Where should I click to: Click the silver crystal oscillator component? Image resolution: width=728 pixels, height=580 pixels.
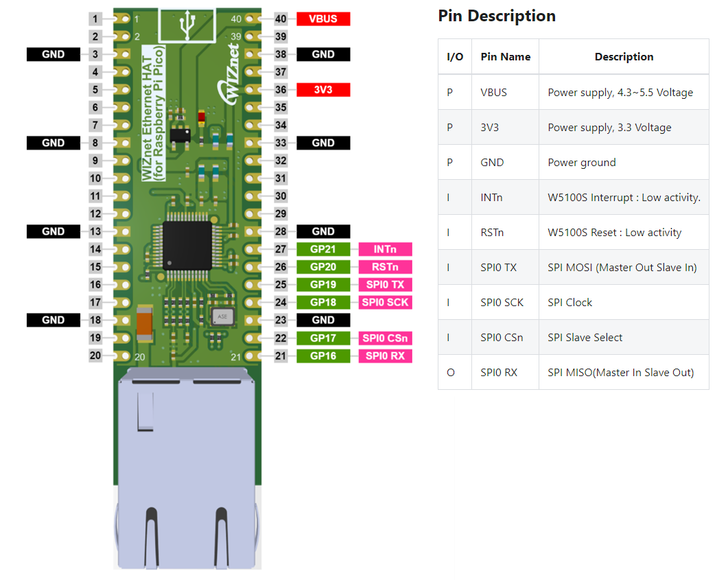click(221, 316)
